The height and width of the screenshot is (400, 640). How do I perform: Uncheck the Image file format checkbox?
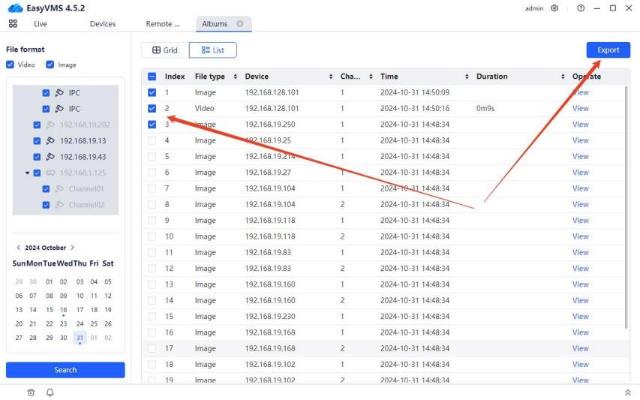tap(49, 65)
